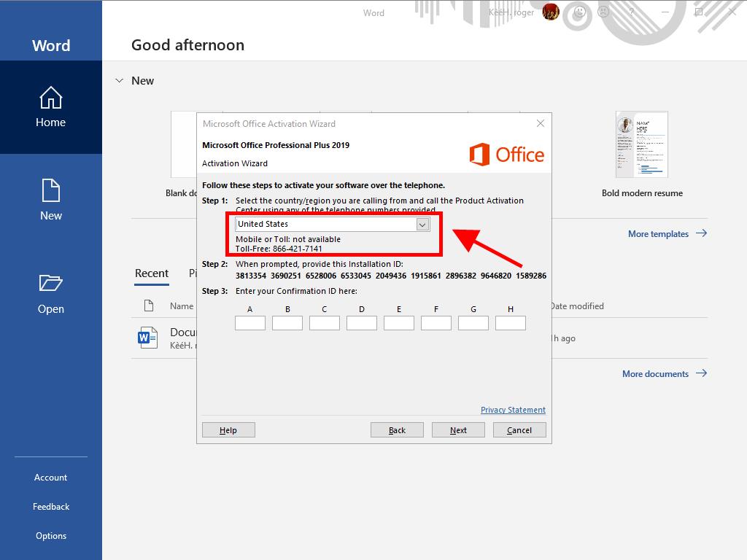Close the Activation Wizard dialog

541,123
